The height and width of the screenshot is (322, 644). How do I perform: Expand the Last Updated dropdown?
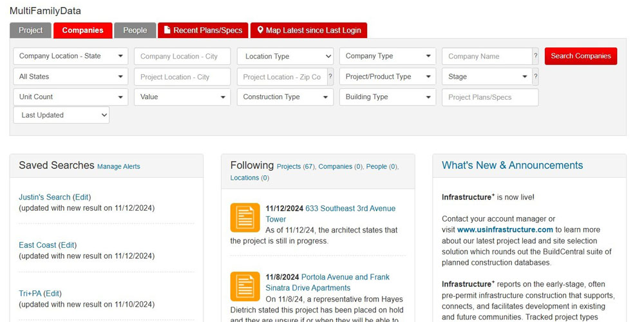[61, 115]
